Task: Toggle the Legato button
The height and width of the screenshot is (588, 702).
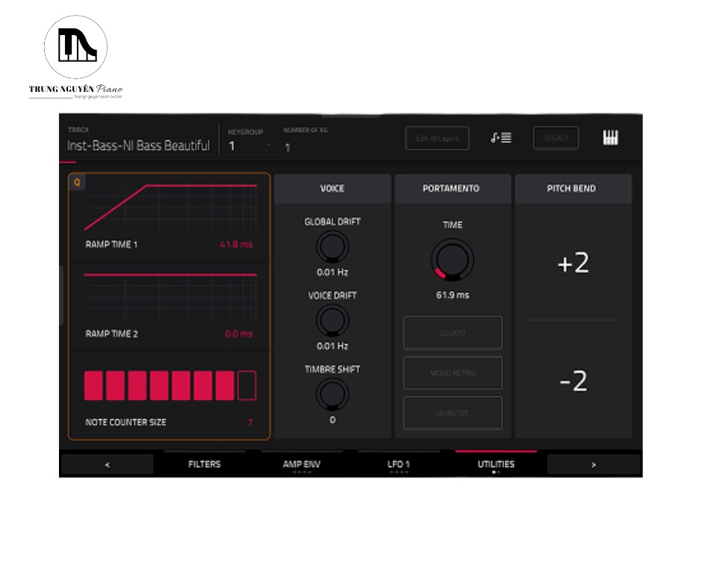Action: point(453,333)
